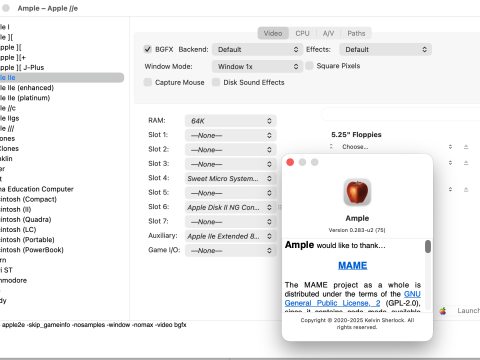Click the red apple Ample icon in About window
The height and width of the screenshot is (360, 480).
(x=357, y=192)
